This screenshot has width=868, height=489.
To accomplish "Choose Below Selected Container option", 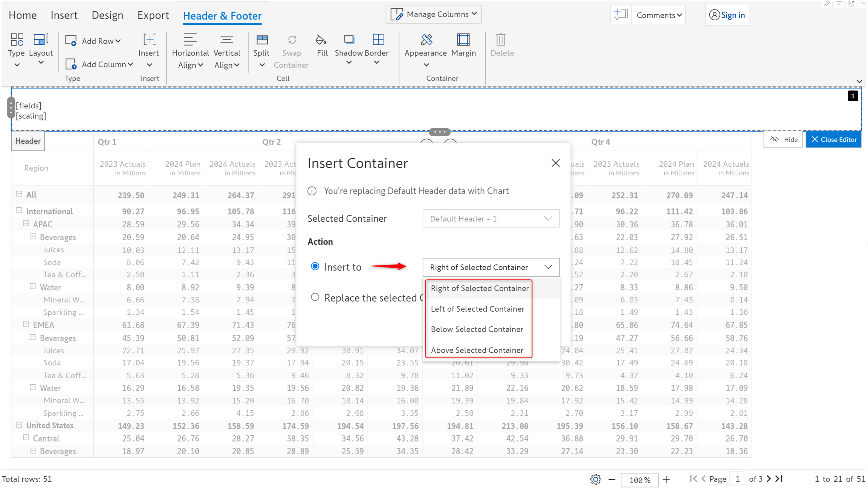I will coord(477,329).
